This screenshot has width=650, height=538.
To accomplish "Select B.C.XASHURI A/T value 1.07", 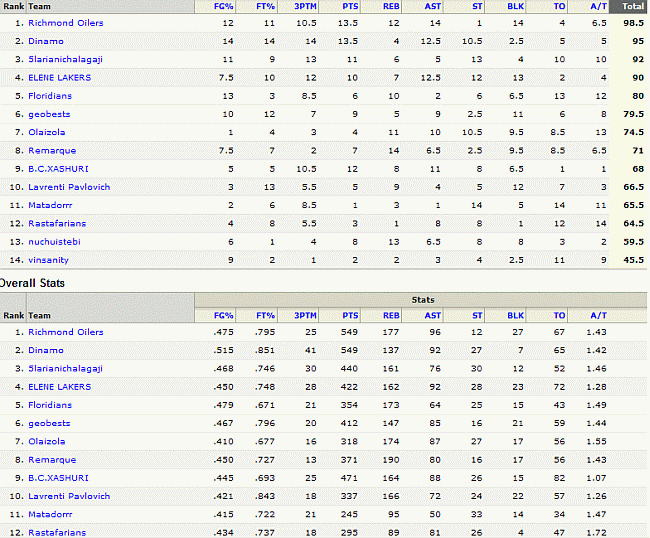I will coord(596,478).
